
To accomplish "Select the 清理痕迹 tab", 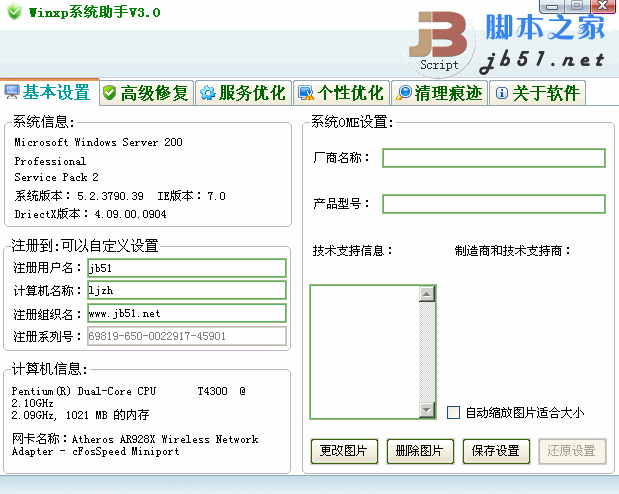I will 439,93.
